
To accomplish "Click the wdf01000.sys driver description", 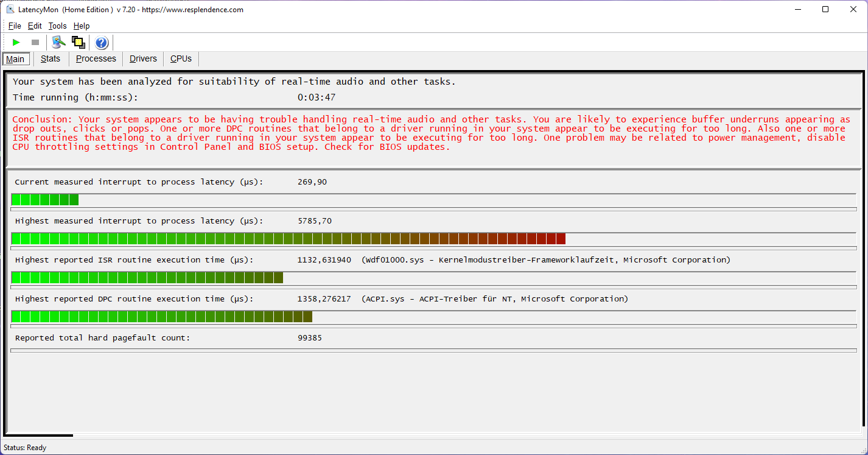I will pos(546,260).
